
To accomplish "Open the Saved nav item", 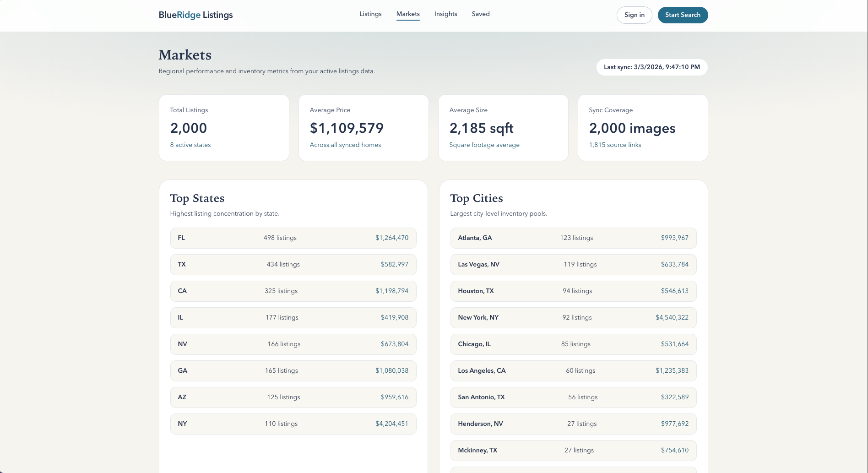I will [481, 14].
